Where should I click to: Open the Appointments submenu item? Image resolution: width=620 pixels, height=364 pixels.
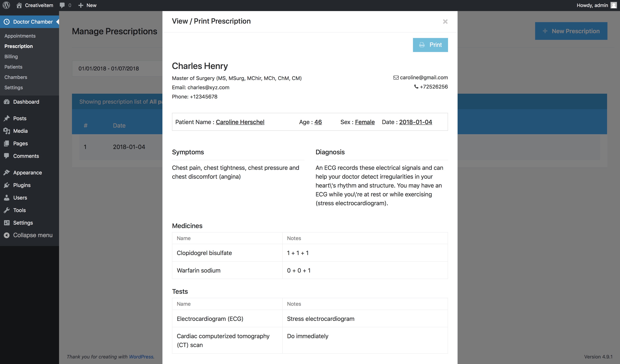pyautogui.click(x=20, y=36)
